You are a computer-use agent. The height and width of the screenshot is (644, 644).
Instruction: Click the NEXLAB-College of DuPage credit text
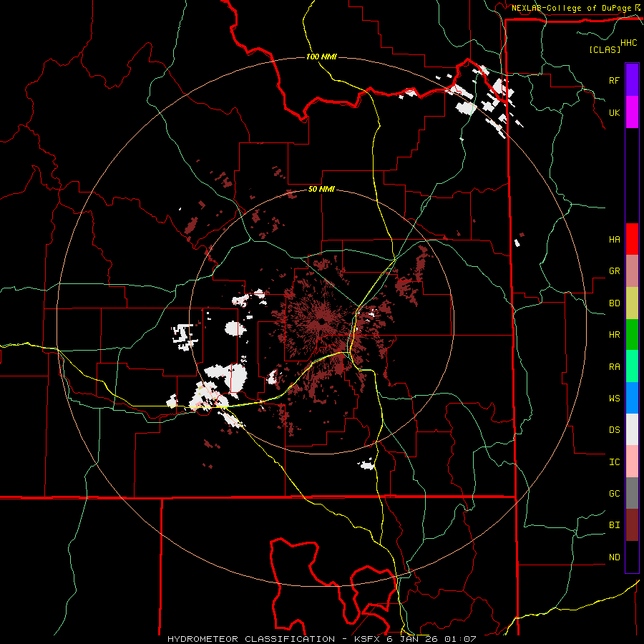pos(572,8)
